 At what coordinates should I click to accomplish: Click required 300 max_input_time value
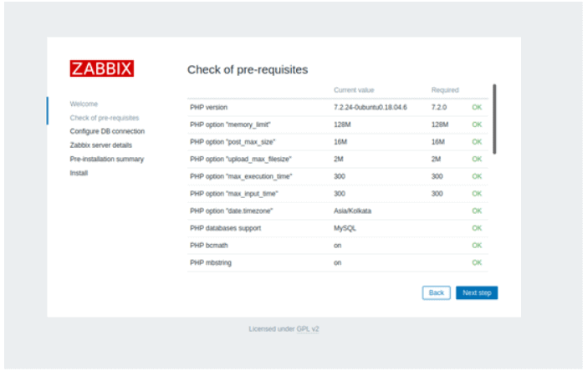(437, 193)
